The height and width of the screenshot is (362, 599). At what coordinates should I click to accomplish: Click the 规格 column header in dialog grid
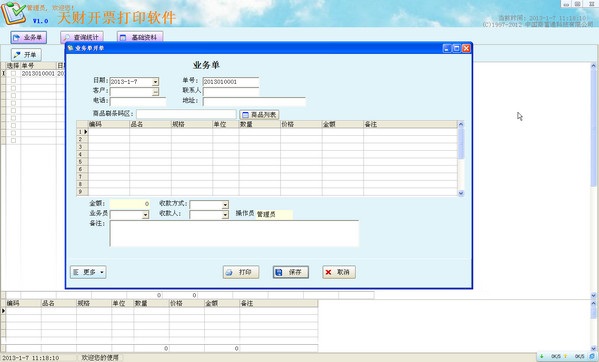192,124
